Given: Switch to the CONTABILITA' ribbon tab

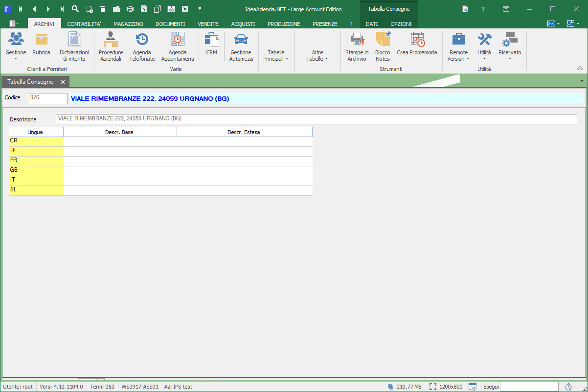Looking at the screenshot, I should (84, 24).
